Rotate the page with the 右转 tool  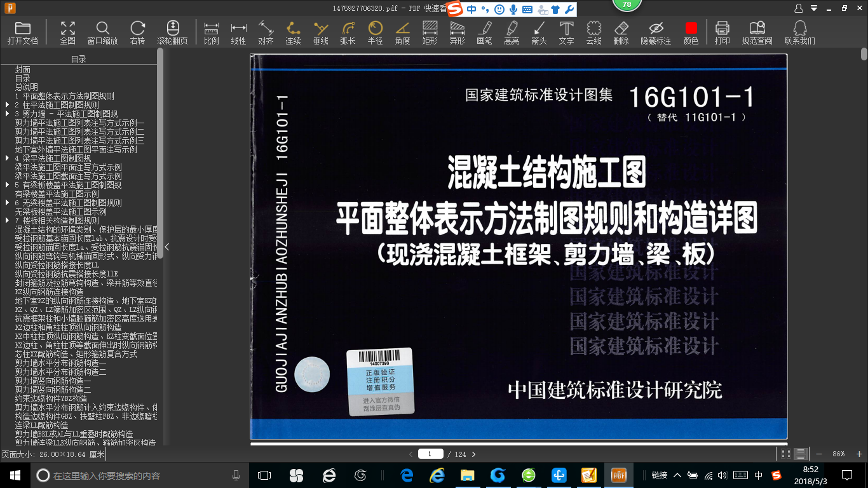pos(137,32)
